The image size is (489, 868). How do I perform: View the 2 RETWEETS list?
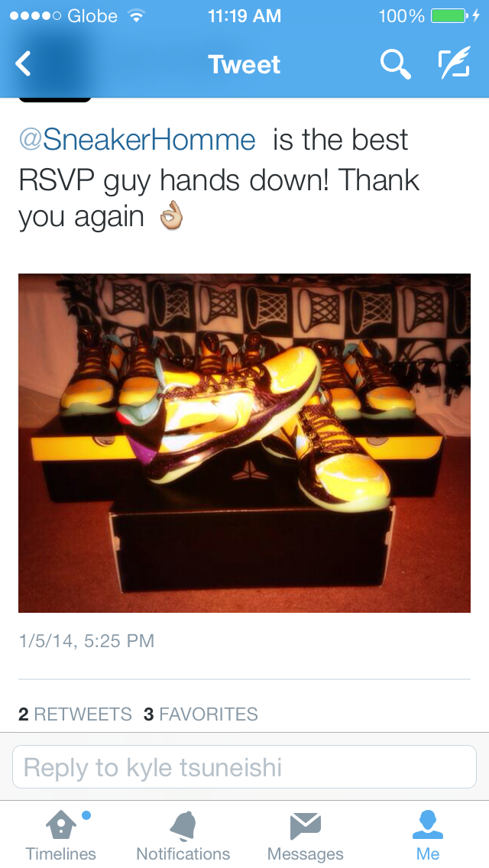coord(75,714)
